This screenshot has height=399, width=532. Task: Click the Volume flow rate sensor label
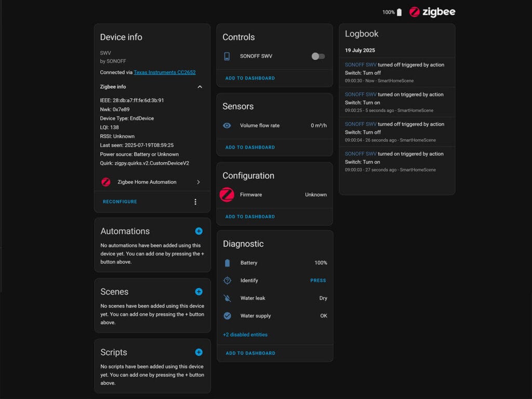260,126
